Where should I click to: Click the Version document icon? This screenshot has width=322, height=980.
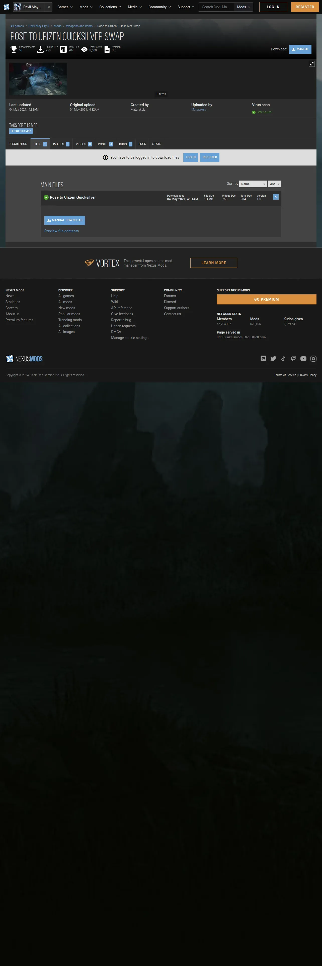coord(107,49)
